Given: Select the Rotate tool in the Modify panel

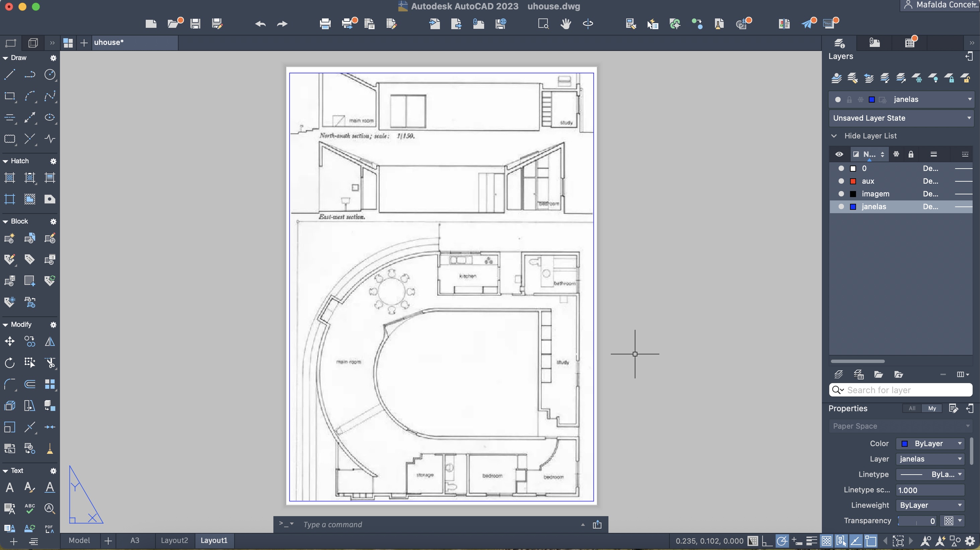Looking at the screenshot, I should 9,363.
